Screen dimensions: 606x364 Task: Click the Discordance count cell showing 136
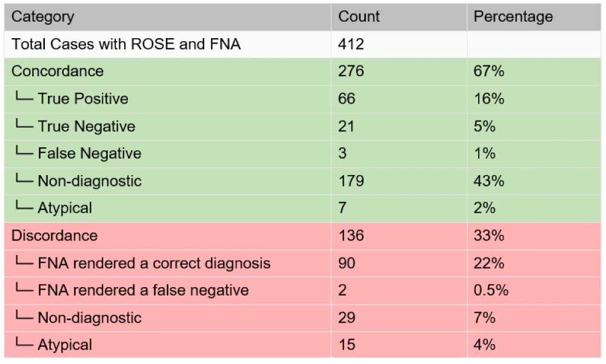[351, 236]
